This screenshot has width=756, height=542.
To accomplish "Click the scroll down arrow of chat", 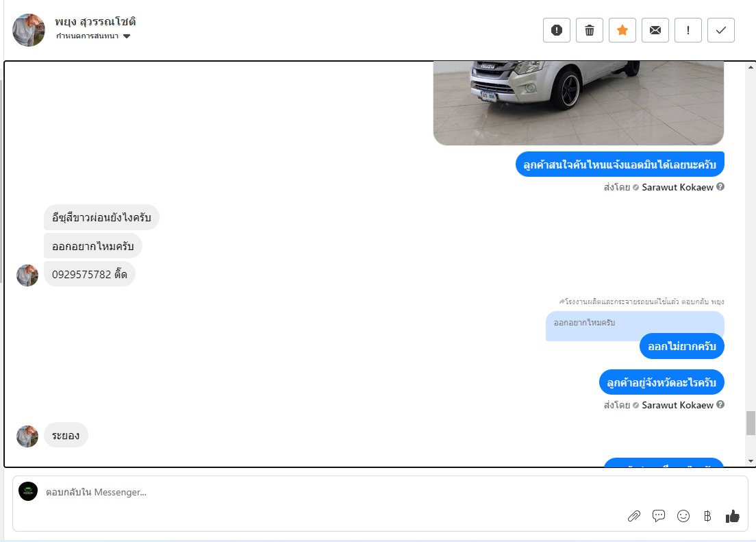I will pos(751,461).
